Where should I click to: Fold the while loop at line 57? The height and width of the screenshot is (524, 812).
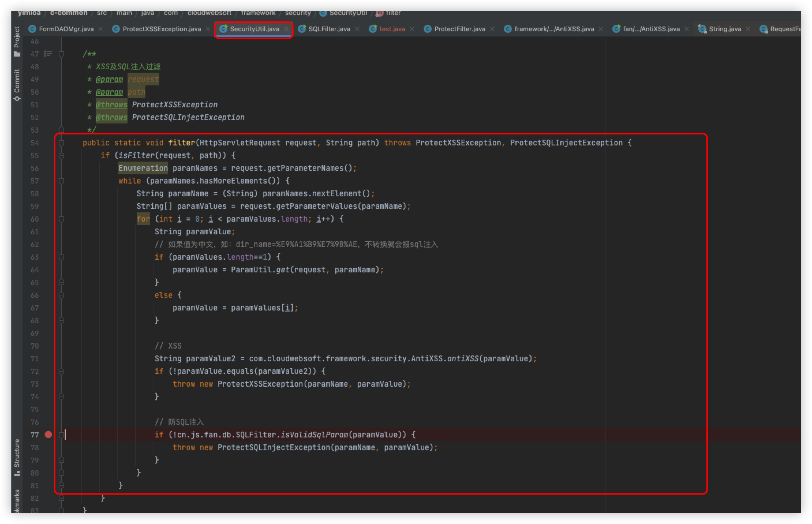61,181
